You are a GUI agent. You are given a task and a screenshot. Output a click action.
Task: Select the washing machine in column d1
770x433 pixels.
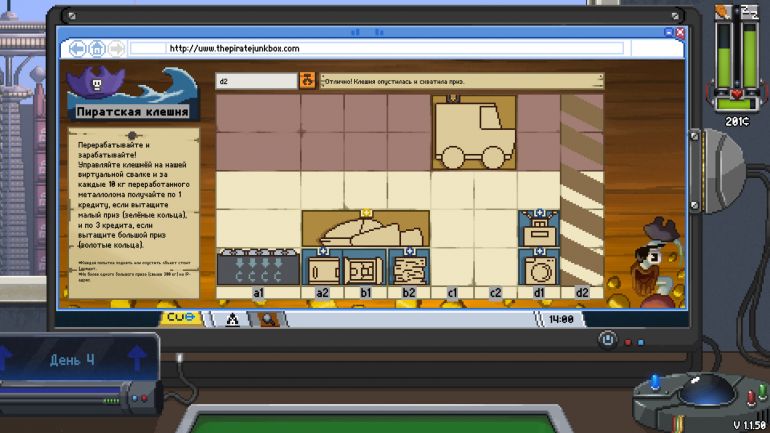(539, 268)
